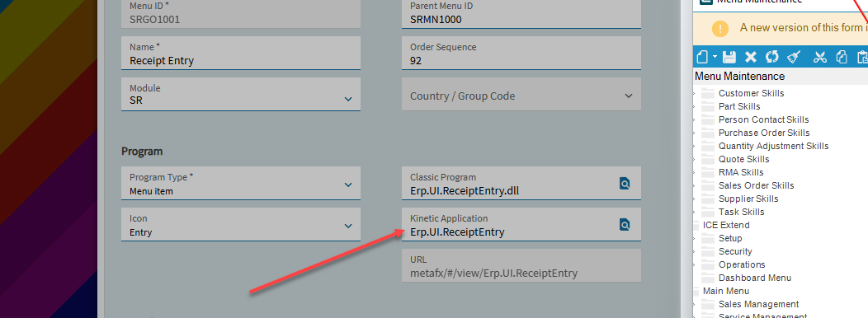Open Kinetic Application search icon
Screen dimensions: 868x318
625,225
